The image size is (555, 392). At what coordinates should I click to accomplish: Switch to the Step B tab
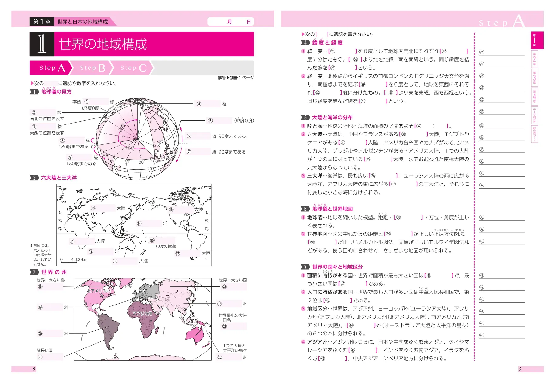(x=92, y=68)
